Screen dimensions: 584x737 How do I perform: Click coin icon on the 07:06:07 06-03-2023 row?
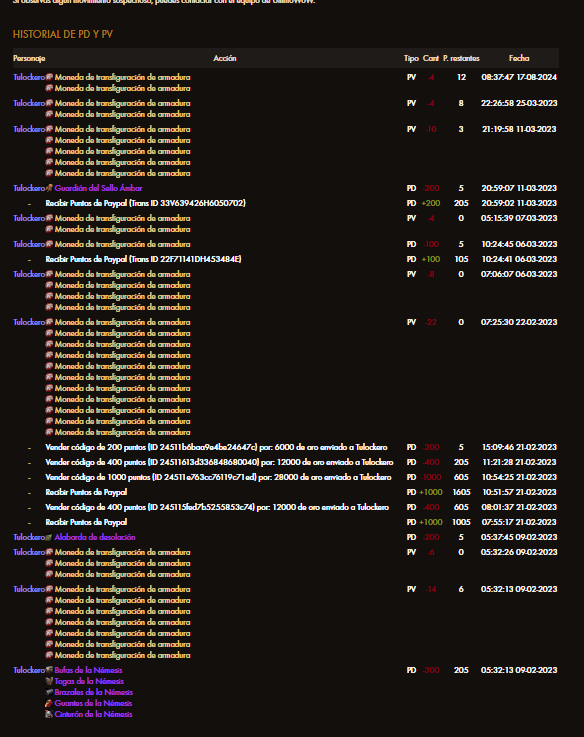[x=49, y=274]
